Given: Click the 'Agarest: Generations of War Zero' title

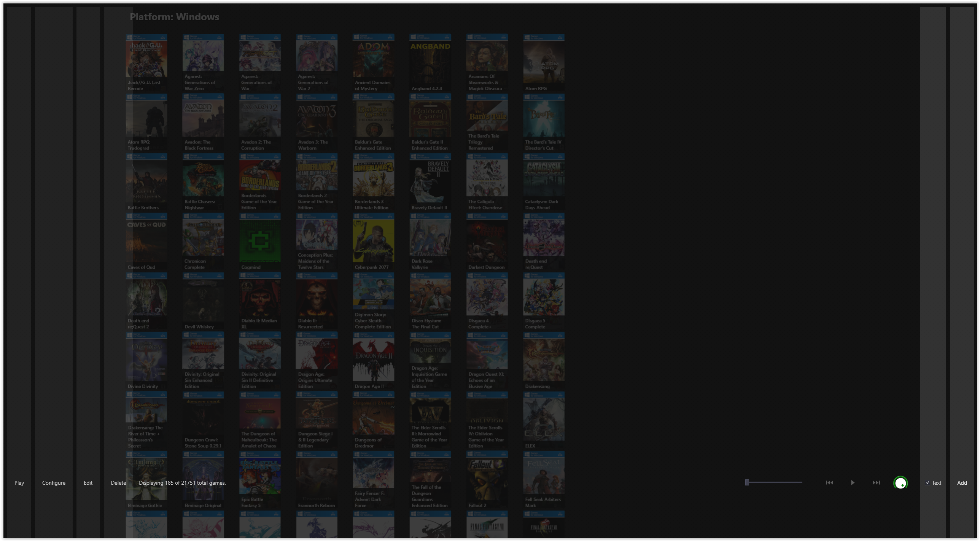Looking at the screenshot, I should (x=200, y=83).
